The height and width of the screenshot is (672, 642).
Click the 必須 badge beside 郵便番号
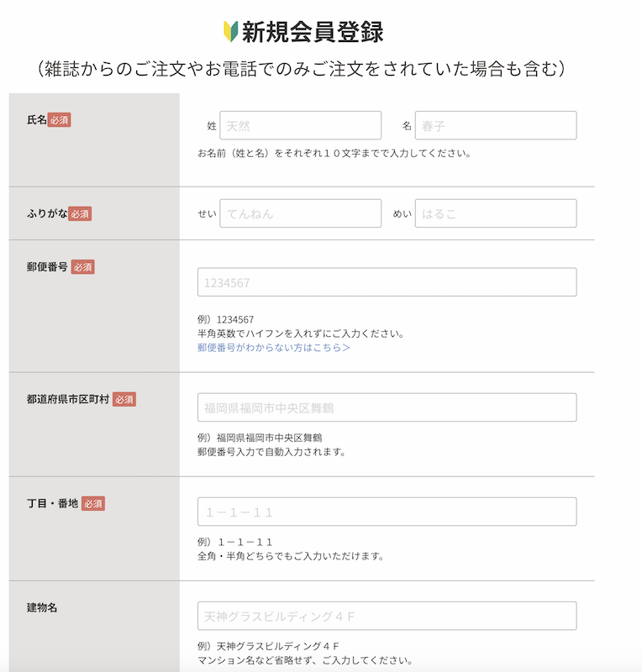click(x=82, y=267)
